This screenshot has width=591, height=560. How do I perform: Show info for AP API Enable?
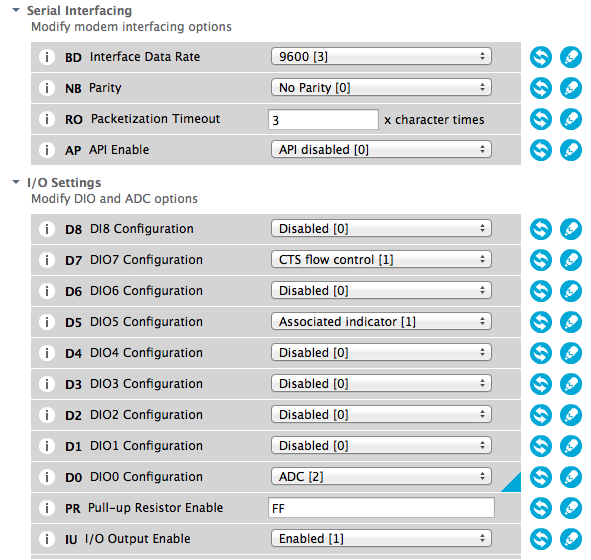(x=47, y=150)
